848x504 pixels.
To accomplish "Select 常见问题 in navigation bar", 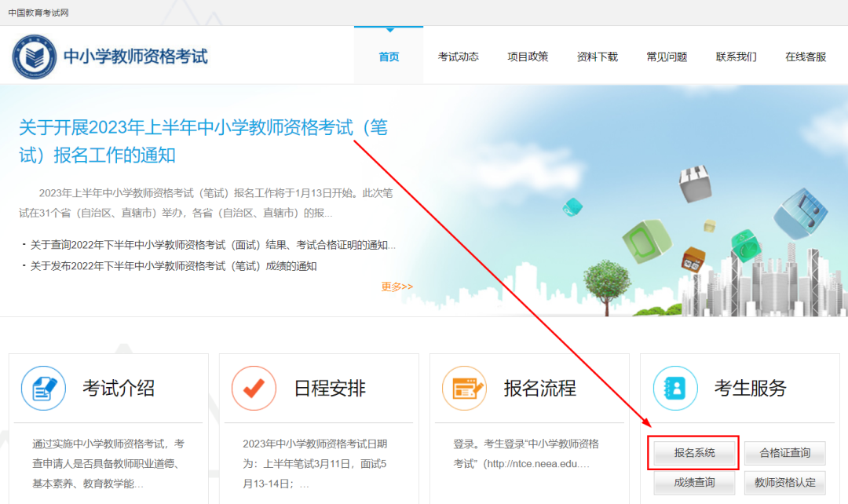I will click(x=667, y=57).
